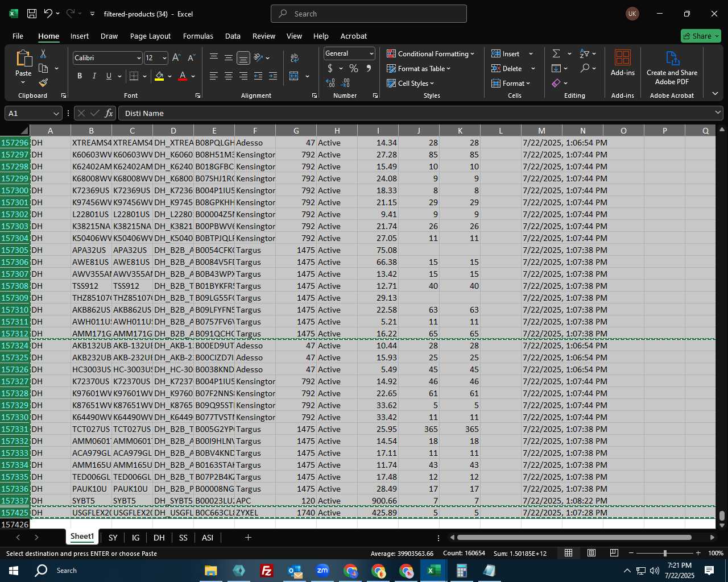Switch to Page Break Preview view icon
Screen dimensions: 728x582
(x=614, y=553)
